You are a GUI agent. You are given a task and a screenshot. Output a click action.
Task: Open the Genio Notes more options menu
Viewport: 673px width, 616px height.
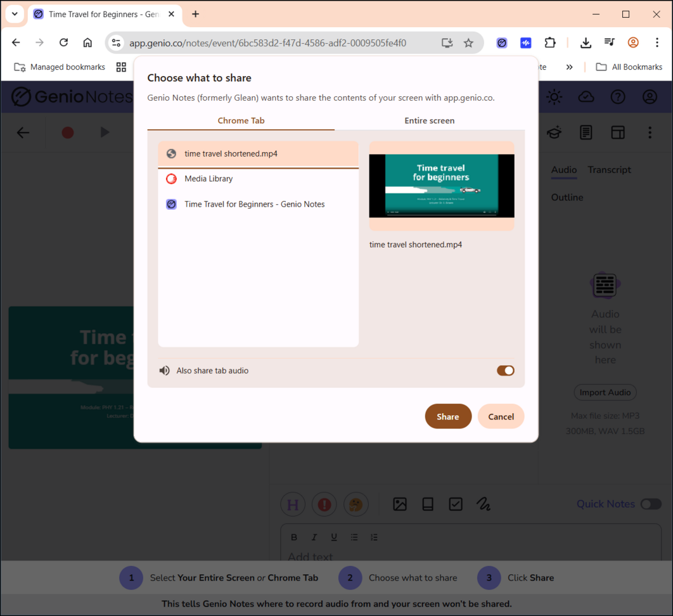pyautogui.click(x=650, y=132)
